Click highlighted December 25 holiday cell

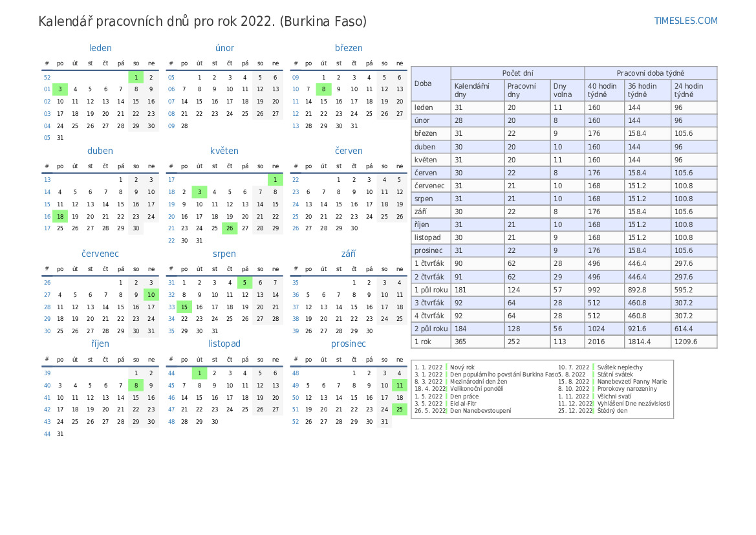point(400,409)
